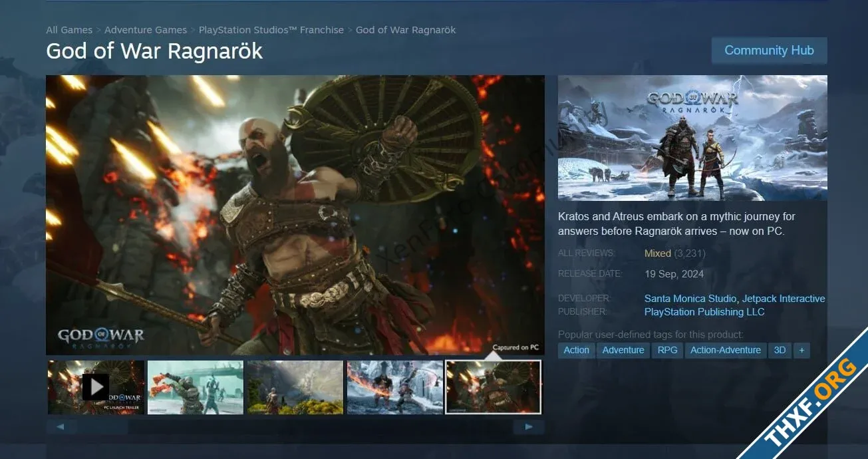
Task: Open PlayStation Studios Franchise breadcrumb
Action: click(271, 30)
